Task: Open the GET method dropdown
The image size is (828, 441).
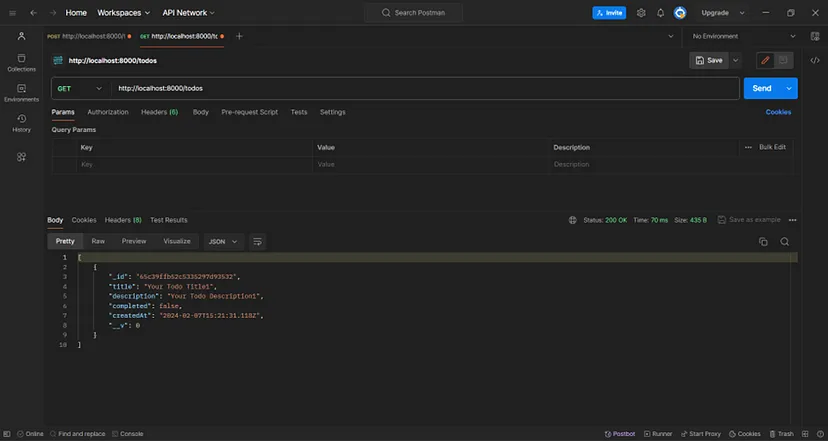Action: [x=80, y=88]
